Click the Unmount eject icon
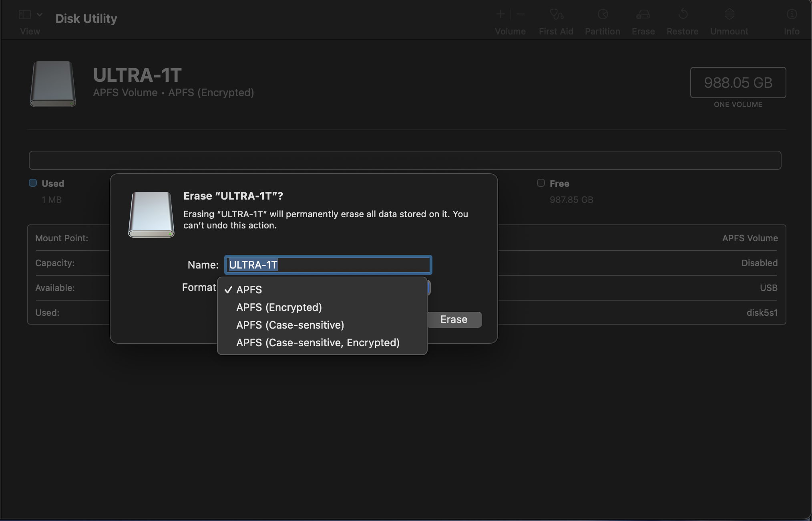The image size is (812, 521). pos(729,14)
